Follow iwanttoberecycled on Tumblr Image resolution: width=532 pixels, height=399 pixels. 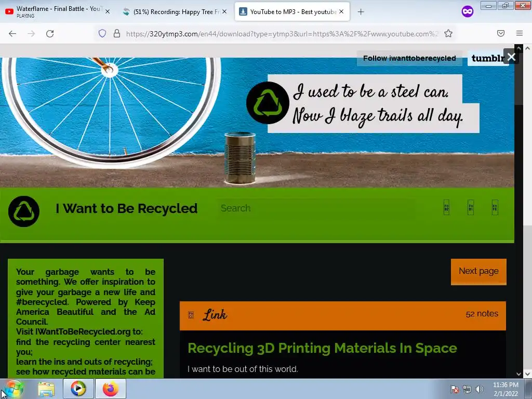[409, 58]
